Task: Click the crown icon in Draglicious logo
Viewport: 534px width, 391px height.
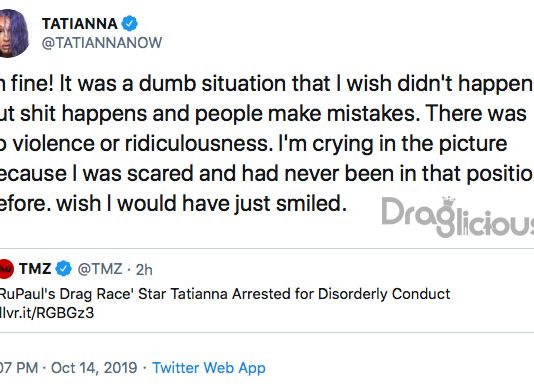Action: click(x=449, y=201)
